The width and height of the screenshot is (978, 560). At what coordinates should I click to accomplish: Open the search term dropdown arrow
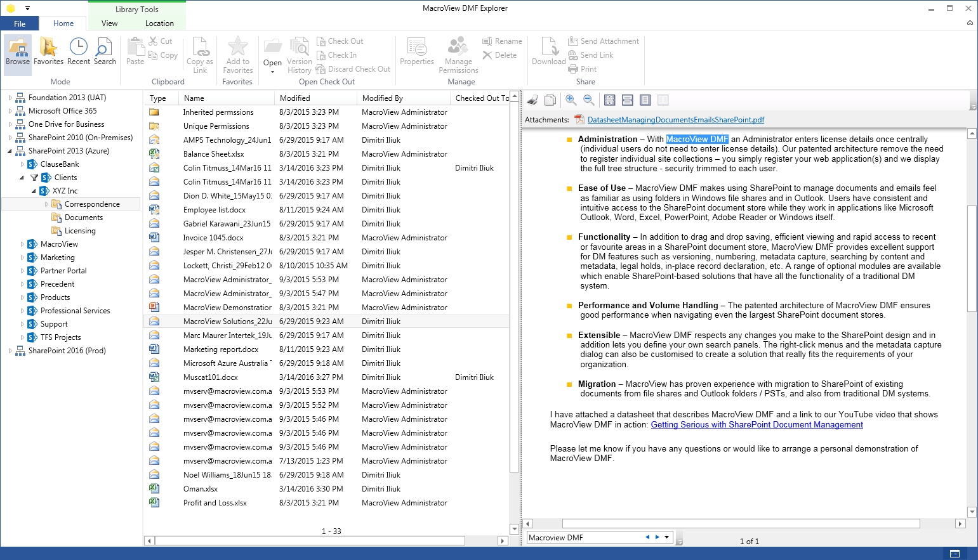click(x=667, y=537)
